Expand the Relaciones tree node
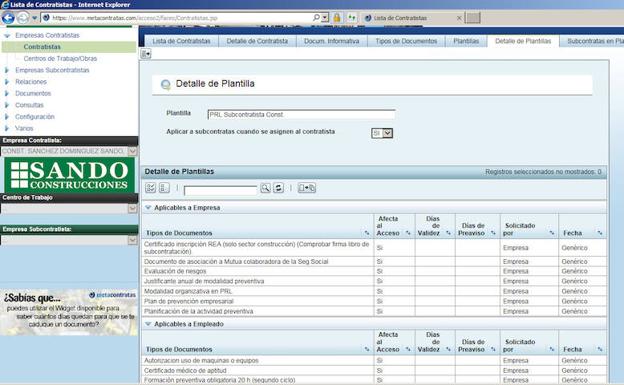Image resolution: width=624 pixels, height=385 pixels. [7, 82]
